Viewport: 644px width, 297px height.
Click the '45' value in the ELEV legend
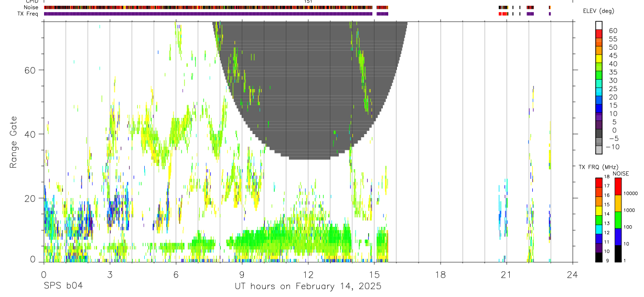pyautogui.click(x=613, y=56)
